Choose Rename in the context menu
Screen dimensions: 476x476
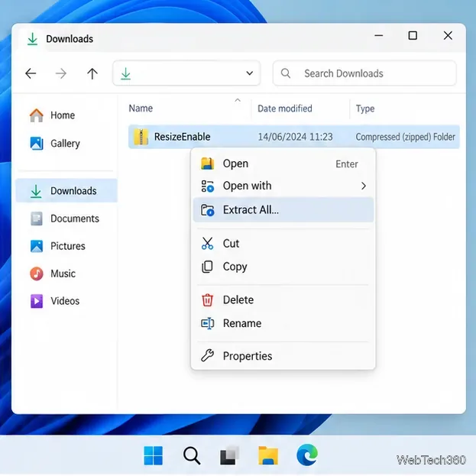click(x=283, y=323)
